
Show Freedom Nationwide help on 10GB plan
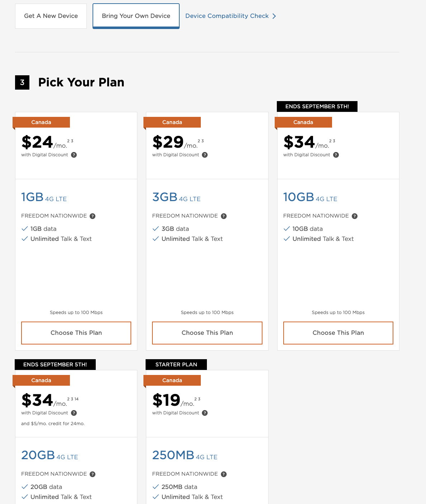pos(355,216)
